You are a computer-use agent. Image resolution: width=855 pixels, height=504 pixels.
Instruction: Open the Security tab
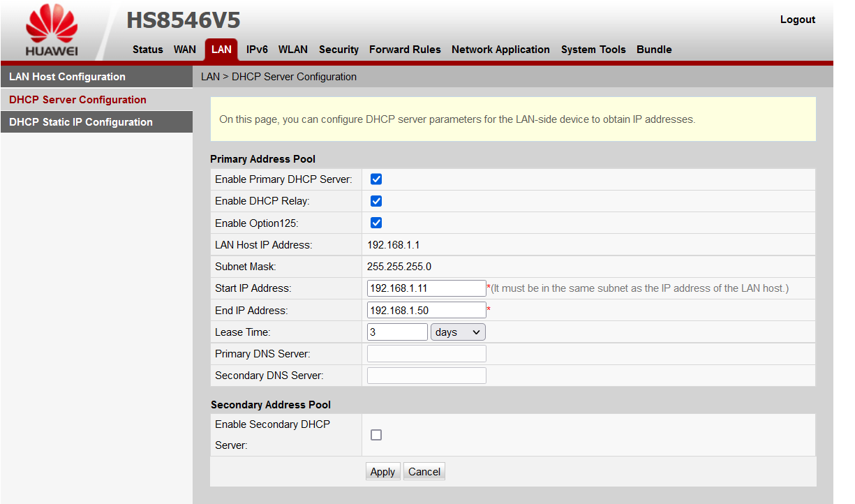coord(339,50)
